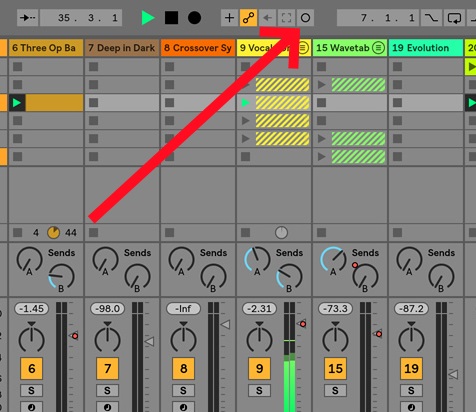Launch the playing clip in 6 Three Op Ba
This screenshot has height=412, width=476.
click(x=16, y=103)
